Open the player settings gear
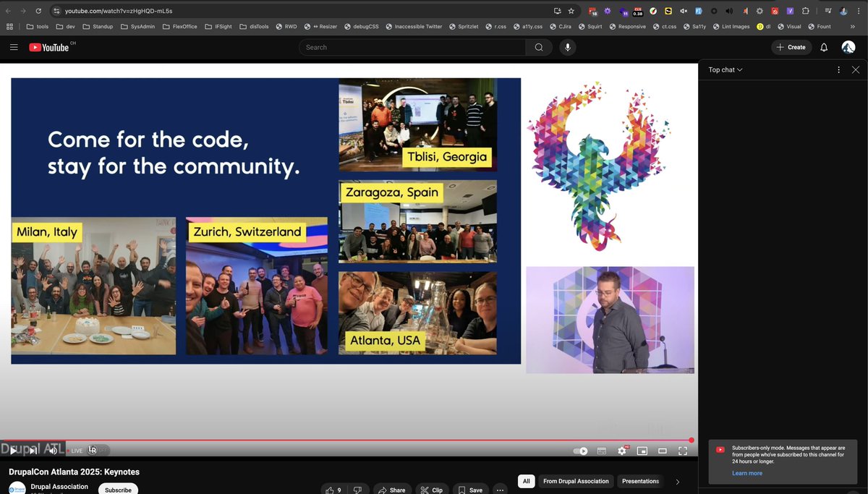868x494 pixels. pos(621,451)
